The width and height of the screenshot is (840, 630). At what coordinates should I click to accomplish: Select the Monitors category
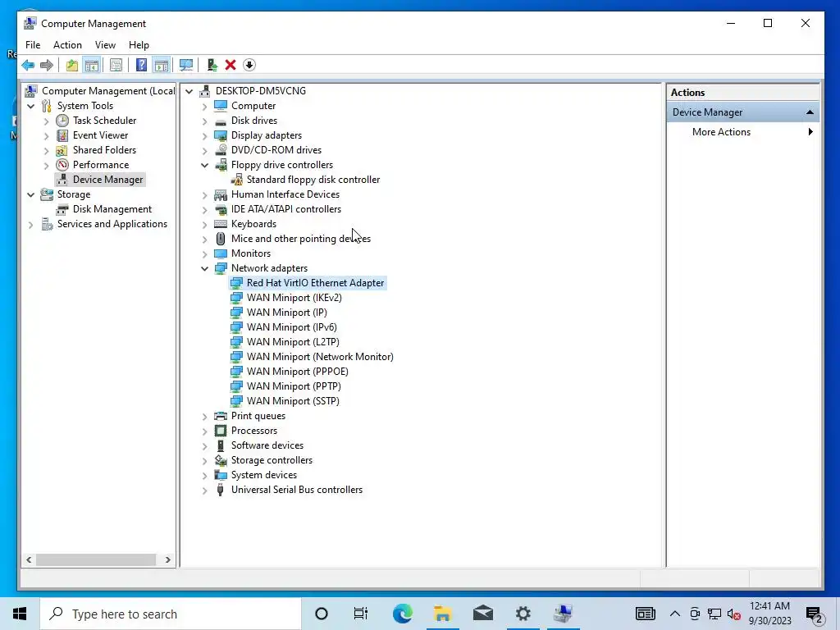click(251, 253)
